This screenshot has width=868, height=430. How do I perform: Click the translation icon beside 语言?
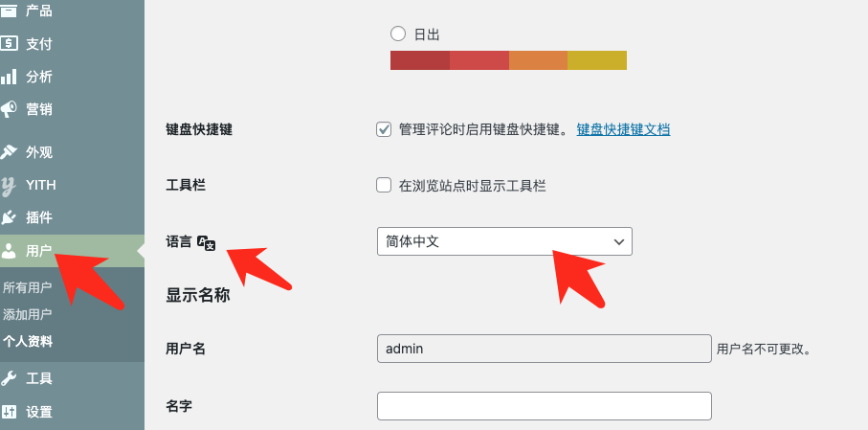(206, 243)
